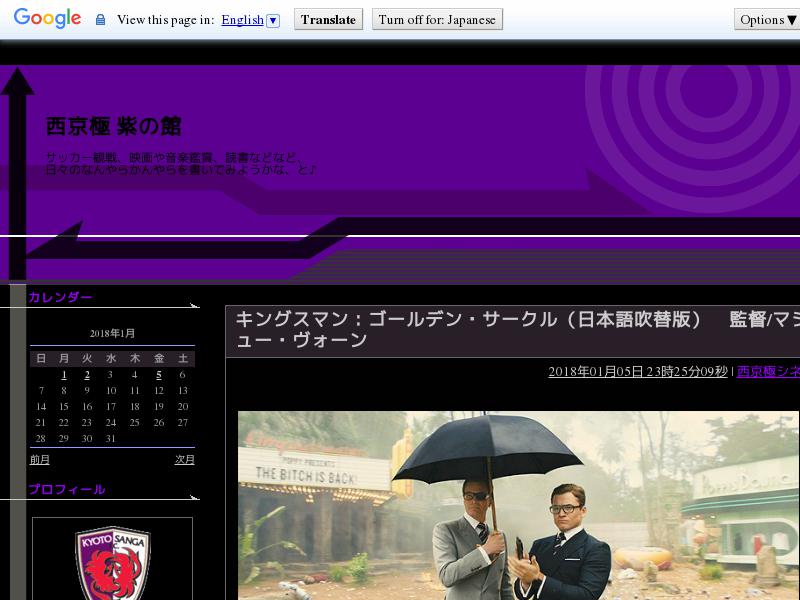
Task: Open calendar entries for January 5
Action: tap(159, 375)
